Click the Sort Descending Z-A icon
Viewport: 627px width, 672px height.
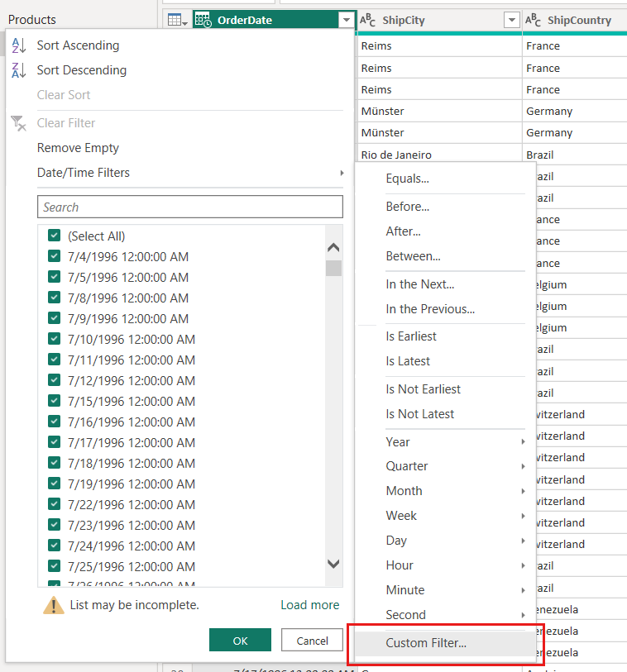(x=18, y=70)
